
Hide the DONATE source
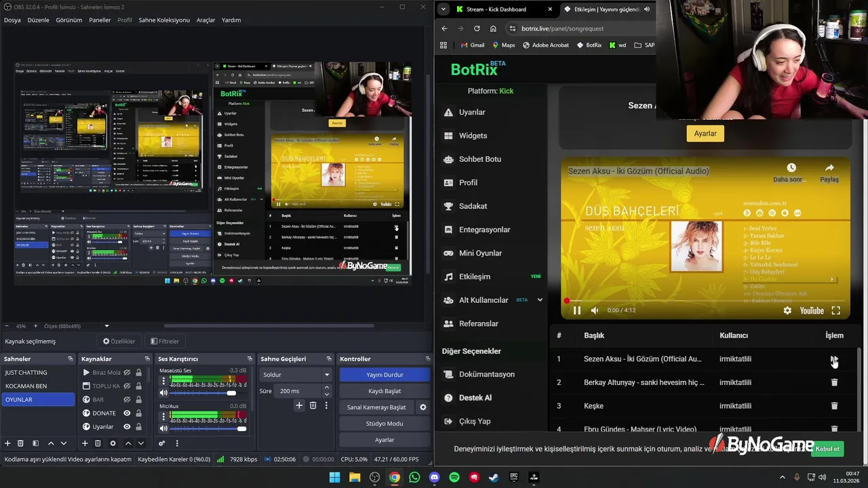click(x=127, y=413)
